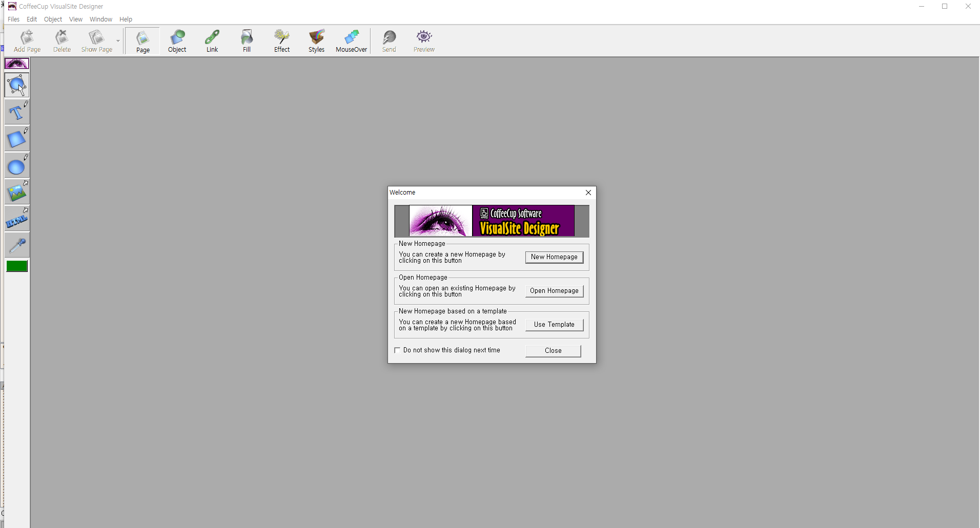The width and height of the screenshot is (980, 528).
Task: Click the CoffeeCup app icon in title bar
Action: click(x=12, y=6)
